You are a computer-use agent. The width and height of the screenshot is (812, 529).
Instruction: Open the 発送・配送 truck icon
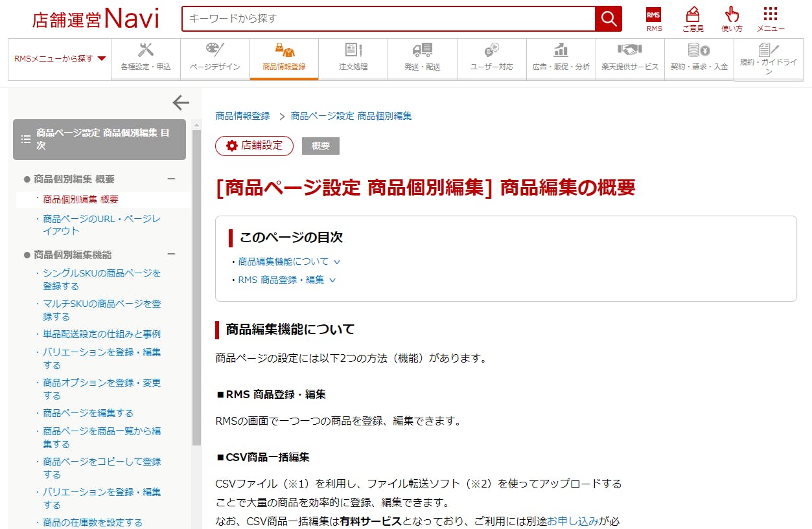coord(422,51)
